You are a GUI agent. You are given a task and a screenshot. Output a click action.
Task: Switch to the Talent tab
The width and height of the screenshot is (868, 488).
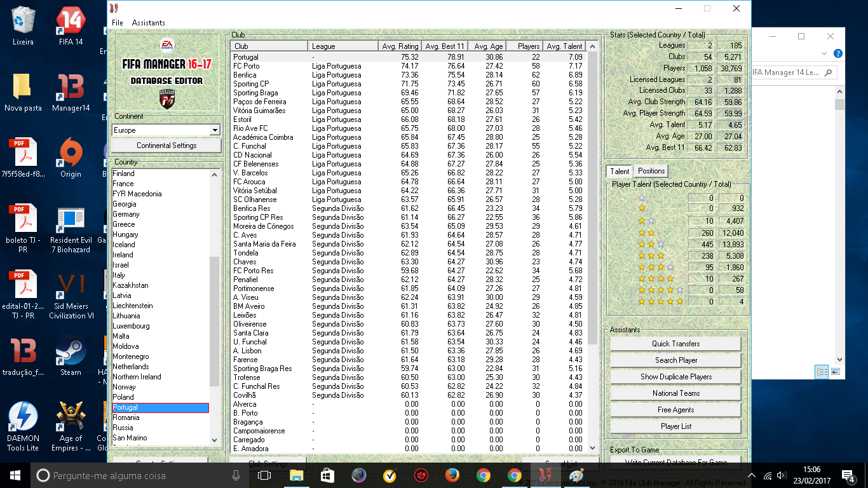pyautogui.click(x=620, y=171)
